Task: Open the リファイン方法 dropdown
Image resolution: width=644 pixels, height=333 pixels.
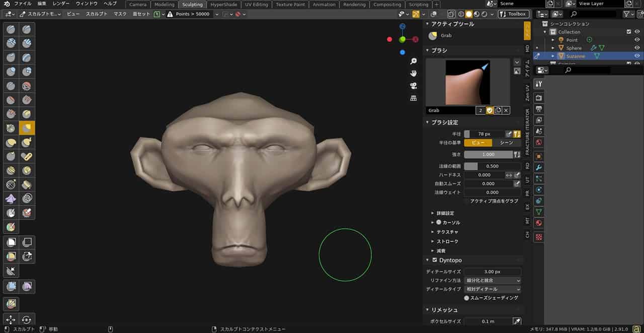Action: point(493,280)
